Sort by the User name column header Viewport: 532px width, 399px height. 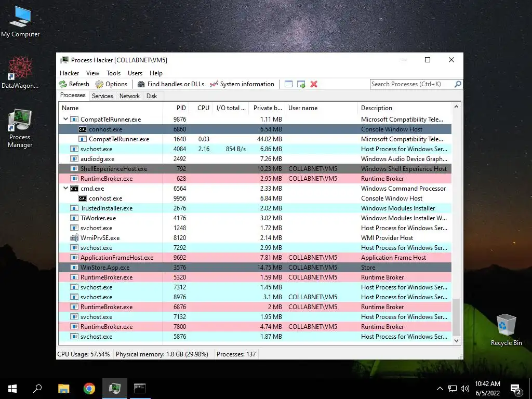point(321,108)
